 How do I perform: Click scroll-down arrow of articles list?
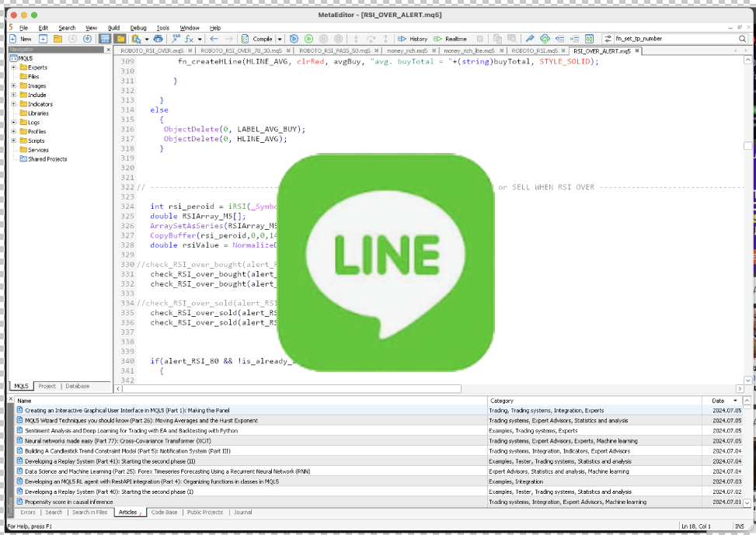click(747, 502)
